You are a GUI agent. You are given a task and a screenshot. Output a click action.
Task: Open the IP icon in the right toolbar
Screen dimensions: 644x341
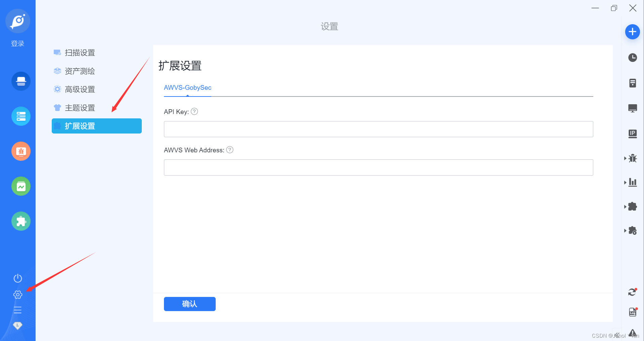(633, 134)
